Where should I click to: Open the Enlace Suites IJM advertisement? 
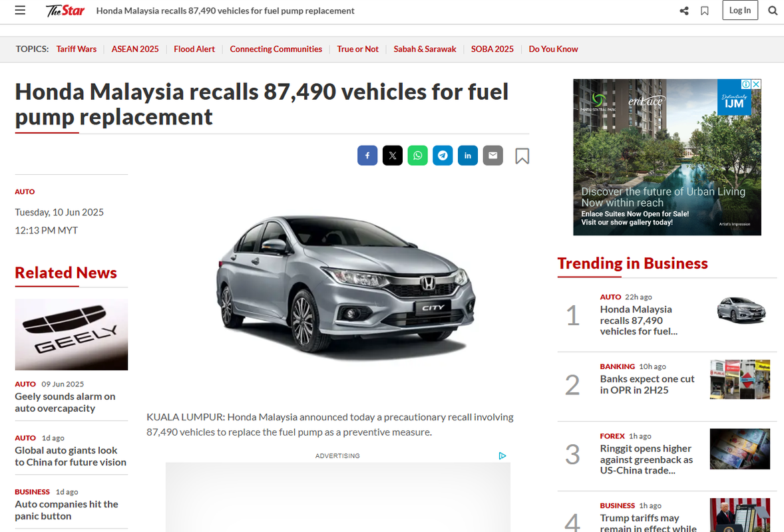coord(667,157)
